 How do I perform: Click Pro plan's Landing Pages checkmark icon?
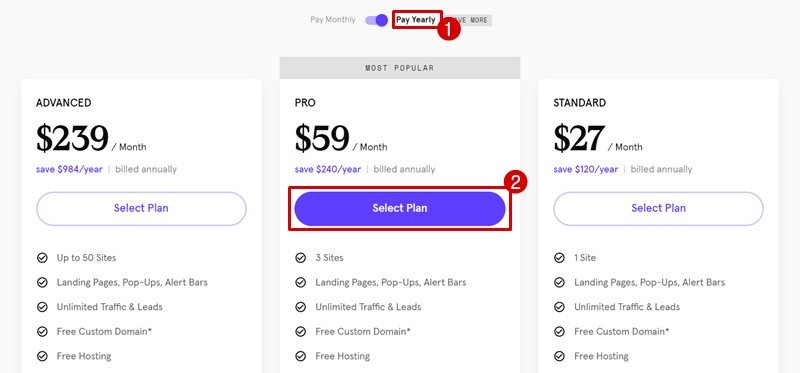(301, 282)
